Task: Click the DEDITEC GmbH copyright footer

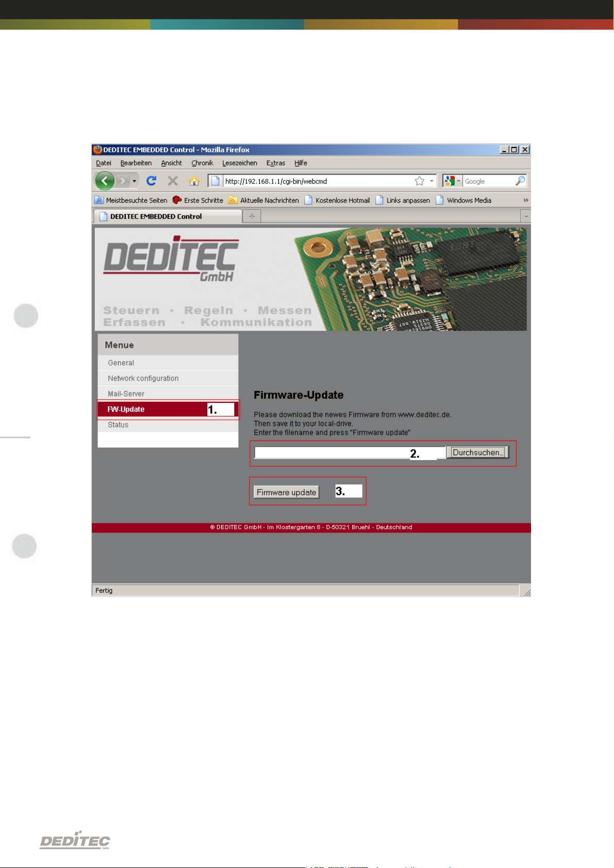Action: (311, 527)
